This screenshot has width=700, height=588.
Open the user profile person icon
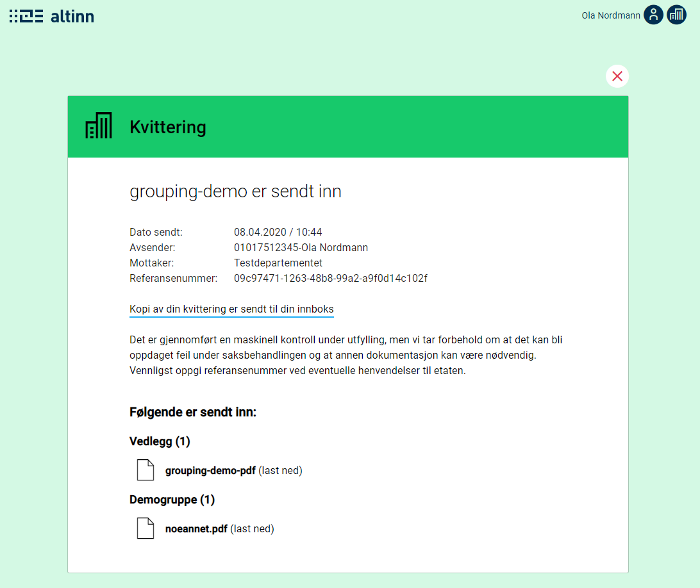point(653,15)
